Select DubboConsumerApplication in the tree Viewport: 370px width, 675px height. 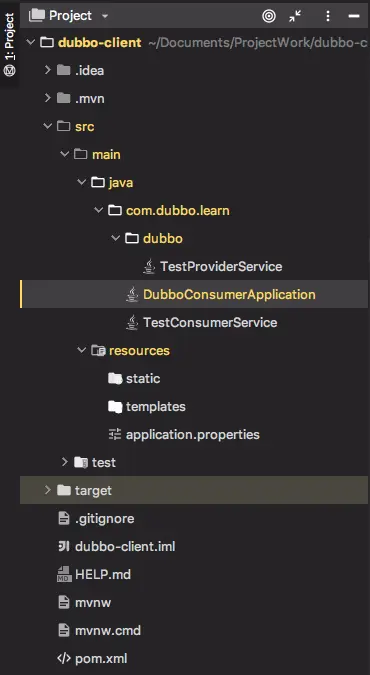(x=194, y=294)
